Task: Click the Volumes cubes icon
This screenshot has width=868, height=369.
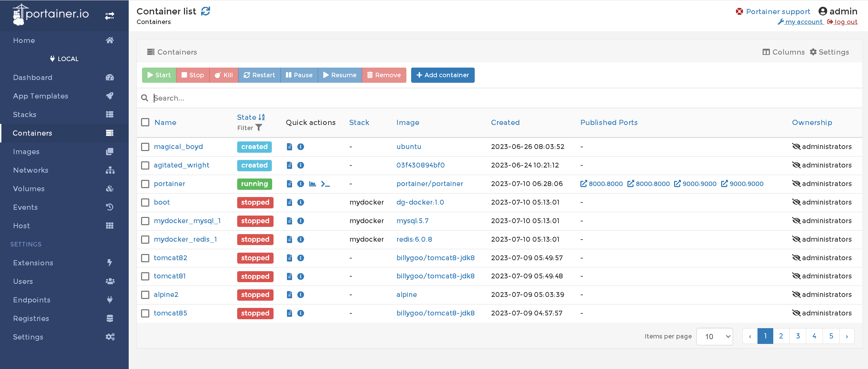Action: point(110,188)
